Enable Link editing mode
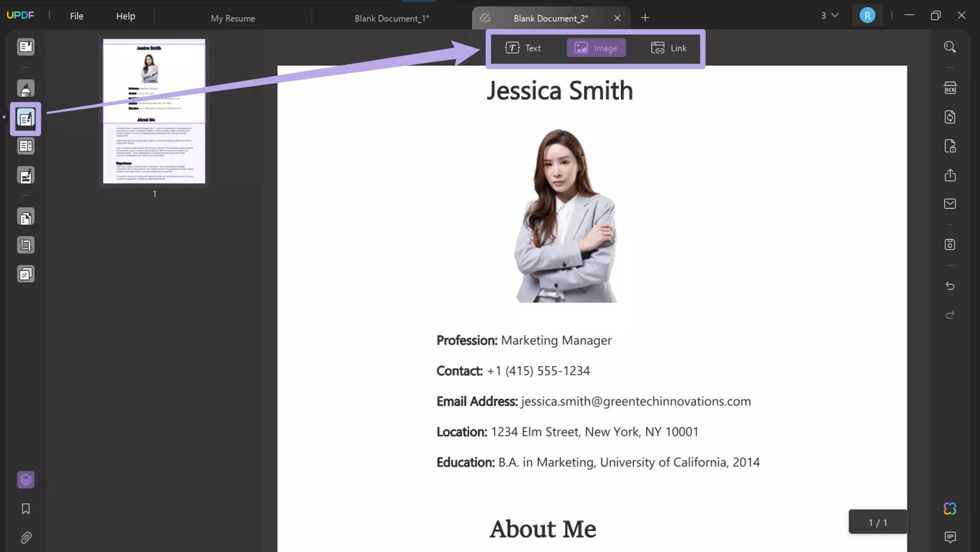This screenshot has width=980, height=552. [669, 48]
